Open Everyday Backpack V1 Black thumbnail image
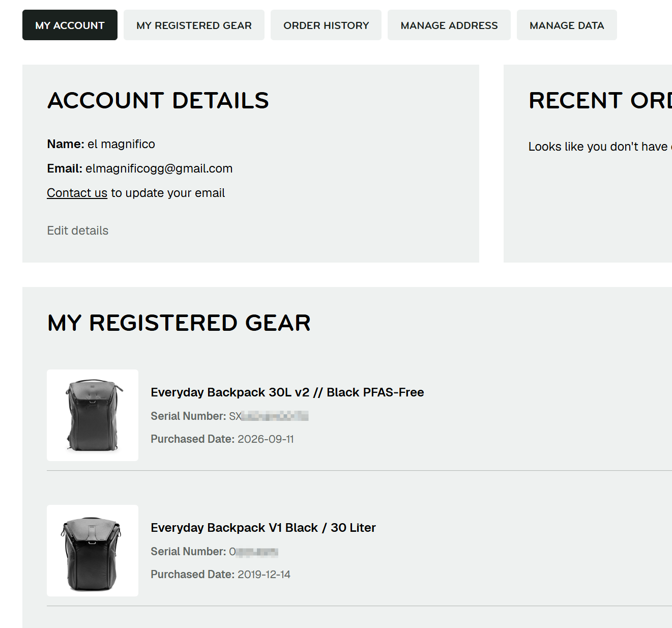 click(x=93, y=551)
